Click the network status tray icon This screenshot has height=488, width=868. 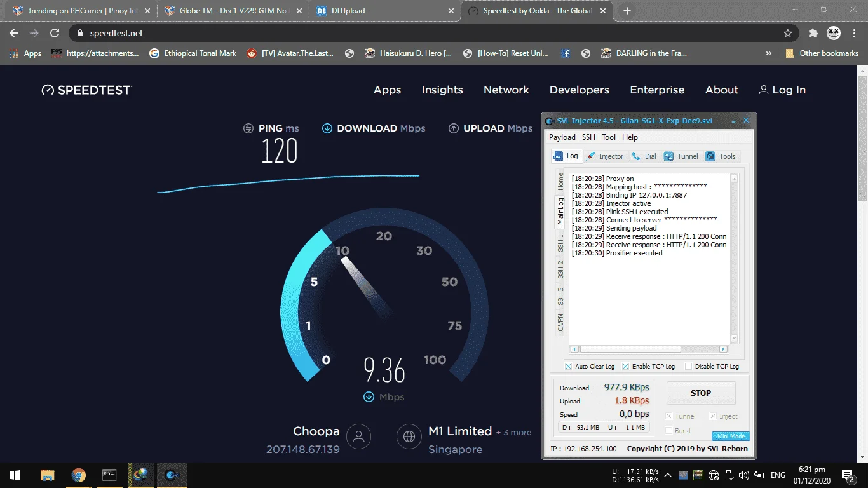coord(713,475)
